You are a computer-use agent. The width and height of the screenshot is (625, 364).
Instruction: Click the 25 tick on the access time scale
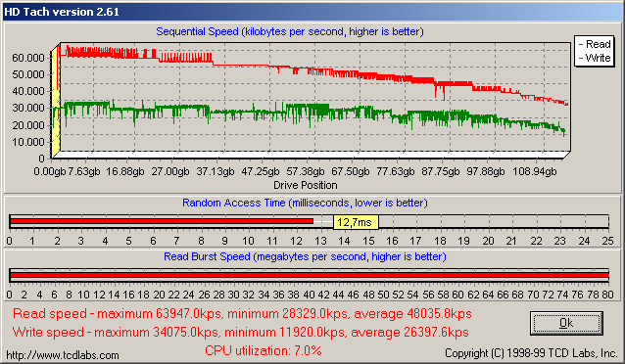coord(608,241)
